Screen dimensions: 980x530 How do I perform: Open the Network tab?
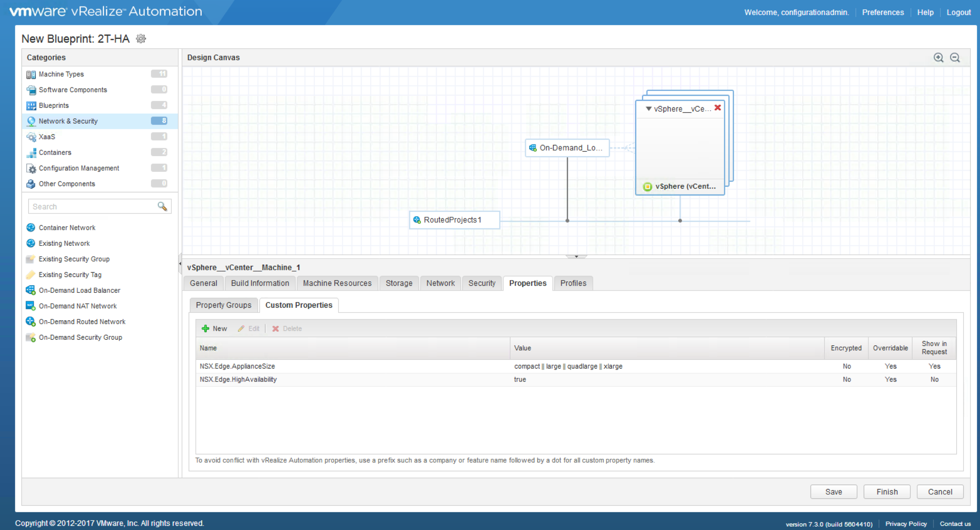tap(440, 283)
